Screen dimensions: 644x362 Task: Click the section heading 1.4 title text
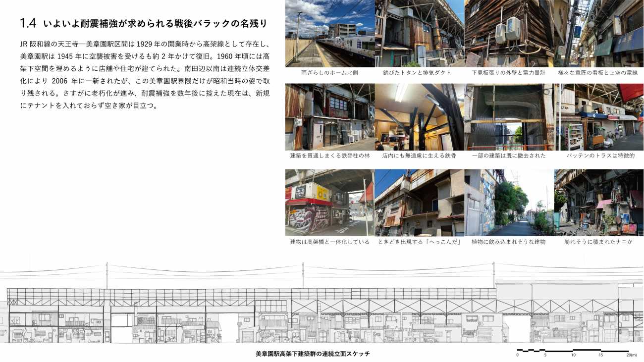click(144, 23)
